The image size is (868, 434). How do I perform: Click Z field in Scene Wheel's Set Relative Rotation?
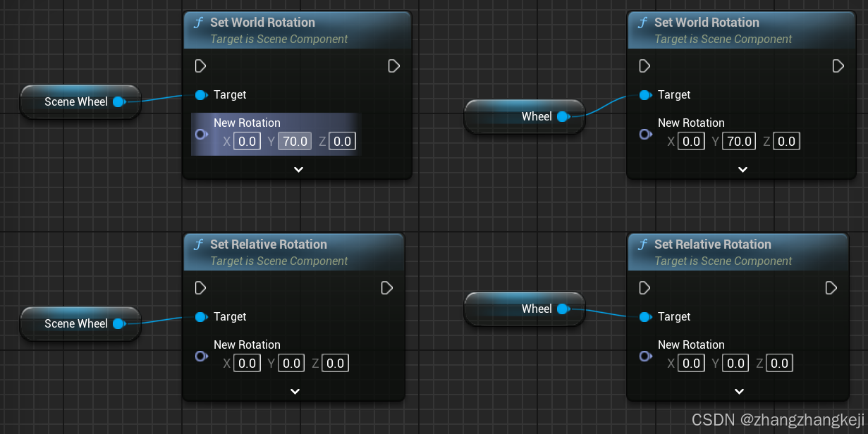point(336,364)
